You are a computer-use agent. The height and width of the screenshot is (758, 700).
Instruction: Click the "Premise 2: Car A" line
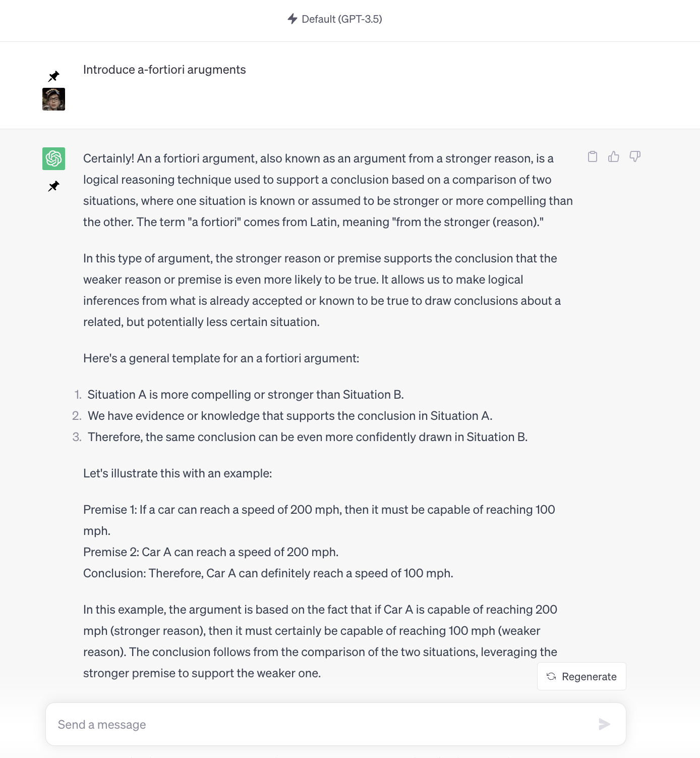[x=211, y=552]
